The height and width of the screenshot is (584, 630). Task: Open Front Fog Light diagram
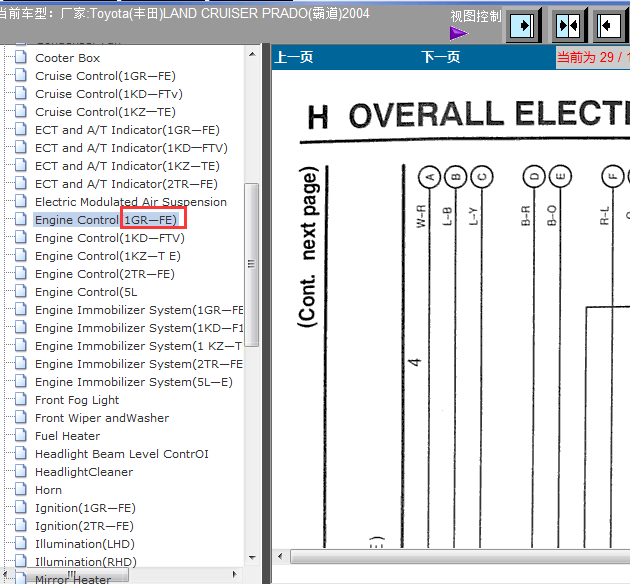pyautogui.click(x=77, y=400)
